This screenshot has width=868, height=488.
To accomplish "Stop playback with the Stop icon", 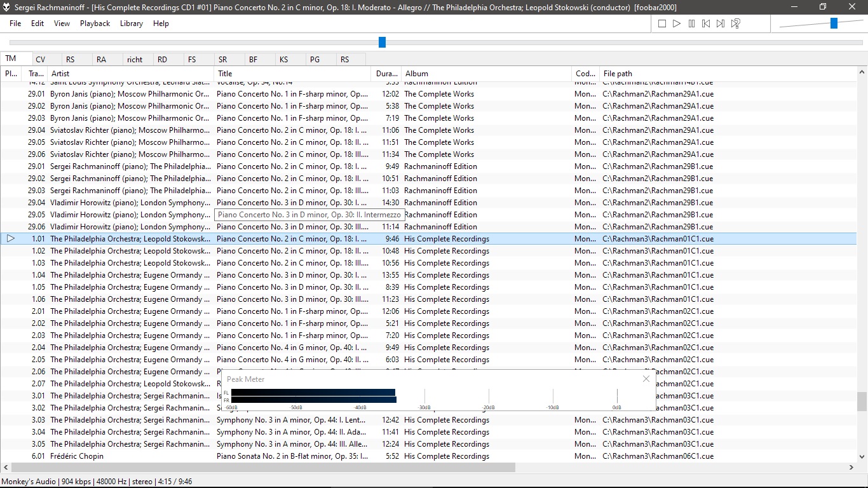I will [662, 24].
